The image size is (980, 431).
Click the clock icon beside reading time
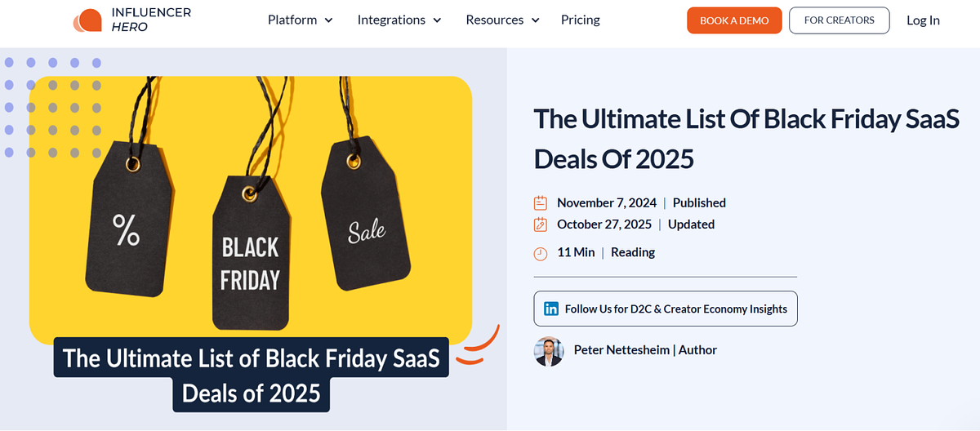pyautogui.click(x=541, y=253)
